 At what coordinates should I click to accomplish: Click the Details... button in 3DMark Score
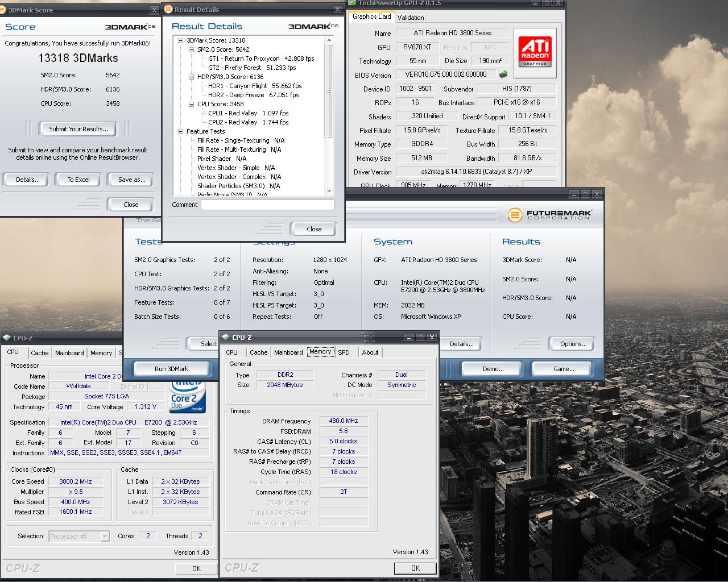click(28, 180)
